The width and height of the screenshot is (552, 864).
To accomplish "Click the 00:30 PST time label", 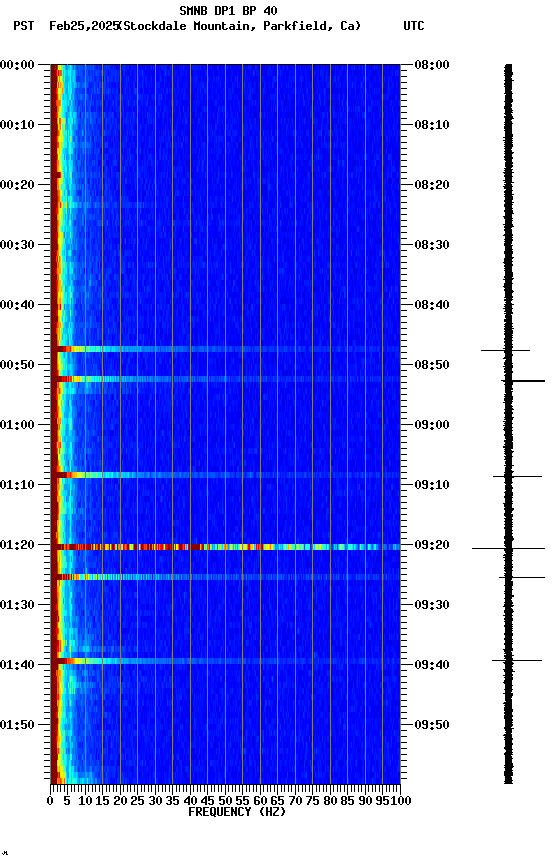I will click(x=17, y=245).
